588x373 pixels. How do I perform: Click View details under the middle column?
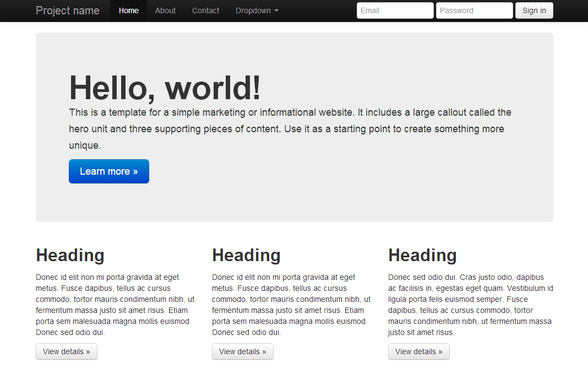click(x=242, y=352)
